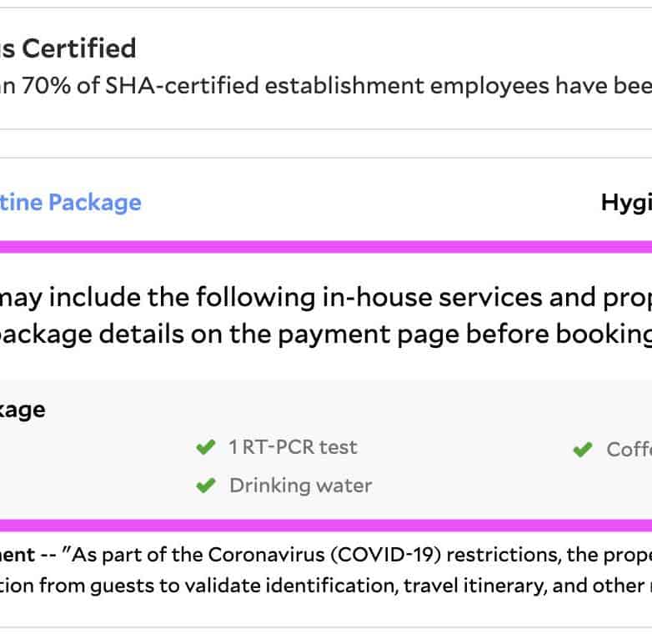Click the green checkmark beside 1 RT-PCR test
Viewport: 652px width, 644px height.
[205, 448]
